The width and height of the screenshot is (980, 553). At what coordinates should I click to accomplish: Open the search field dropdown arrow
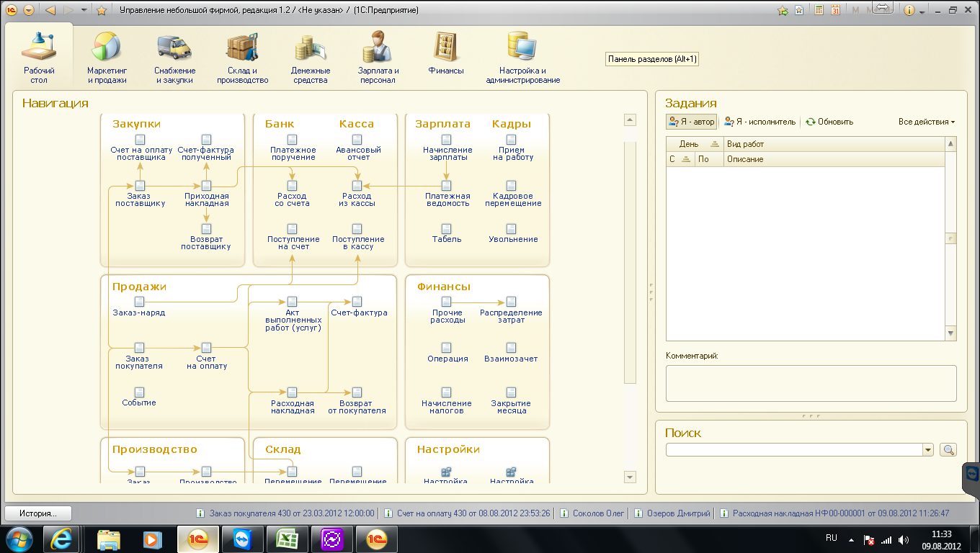click(928, 450)
